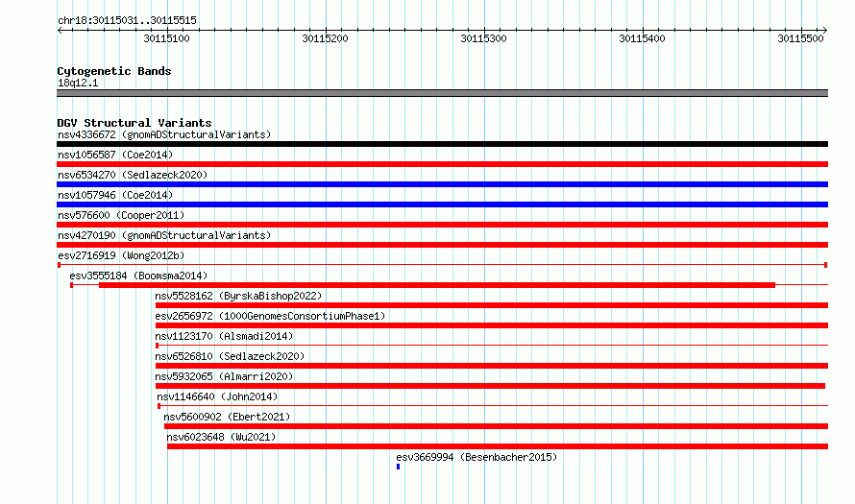Click the chr18:30115031..30115515 region label

127,20
